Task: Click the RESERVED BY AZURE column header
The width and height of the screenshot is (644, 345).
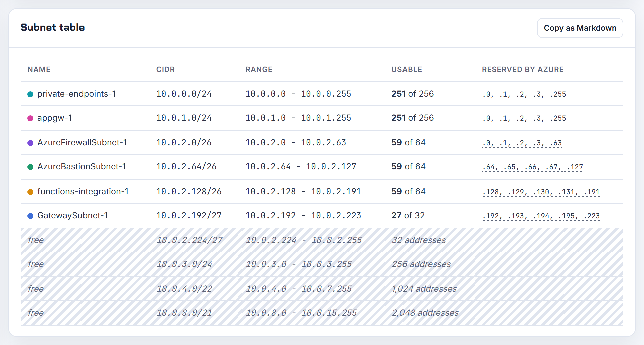Action: [523, 70]
